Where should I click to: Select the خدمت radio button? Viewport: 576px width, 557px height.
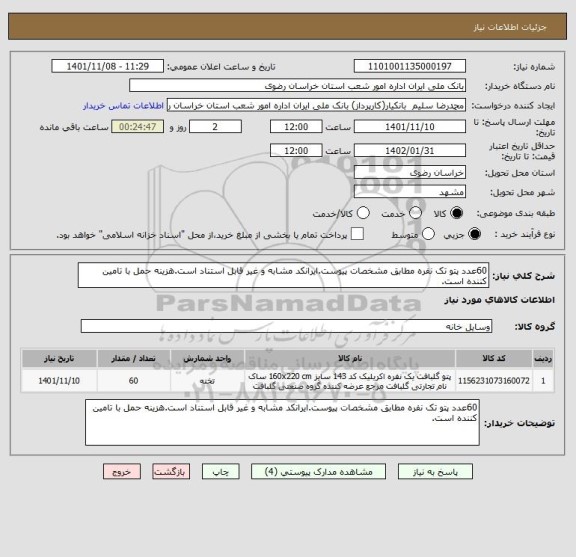coord(415,213)
